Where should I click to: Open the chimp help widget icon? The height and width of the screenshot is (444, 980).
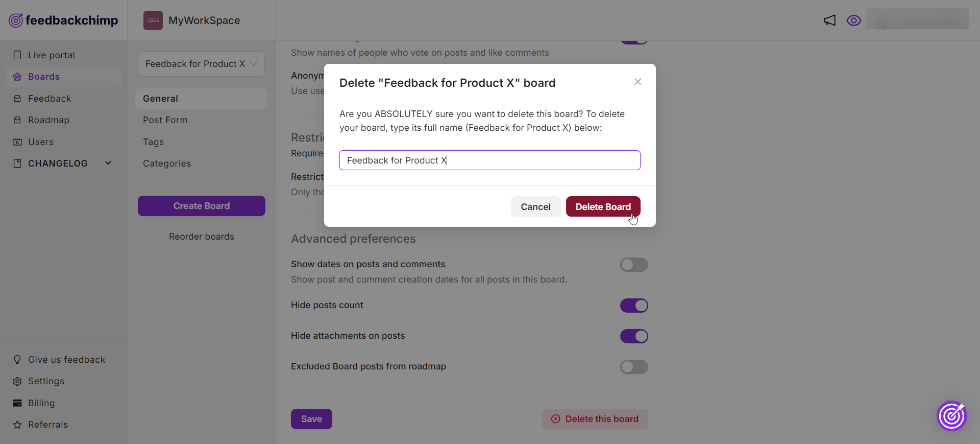click(952, 416)
